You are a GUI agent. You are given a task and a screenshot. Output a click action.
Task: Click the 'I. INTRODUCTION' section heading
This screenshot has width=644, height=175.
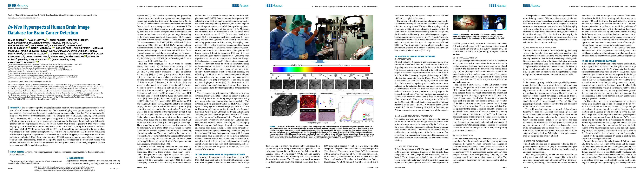tap(75, 158)
